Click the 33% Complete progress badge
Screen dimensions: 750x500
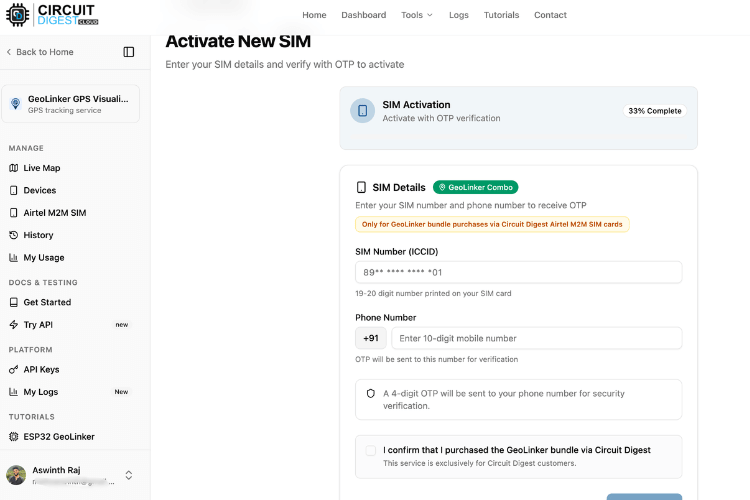coord(654,111)
